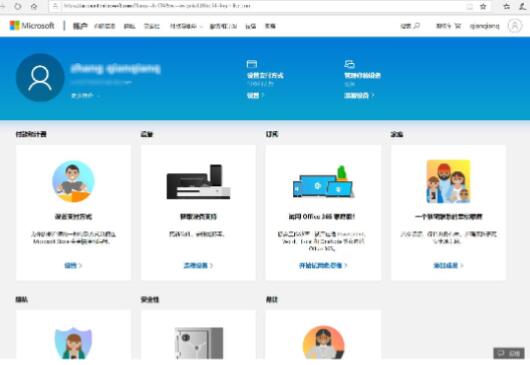Click the Office 365 card heading
The image size is (530, 365).
(x=322, y=217)
